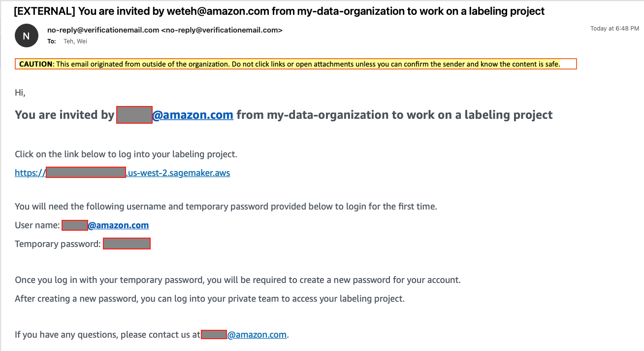
Task: Click the redacted contact email name box
Action: pos(214,335)
